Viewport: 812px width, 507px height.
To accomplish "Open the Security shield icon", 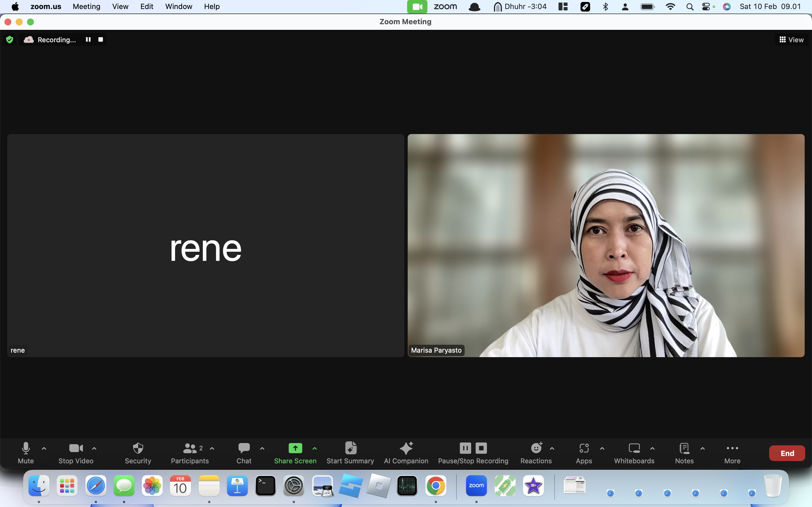I will 138,448.
